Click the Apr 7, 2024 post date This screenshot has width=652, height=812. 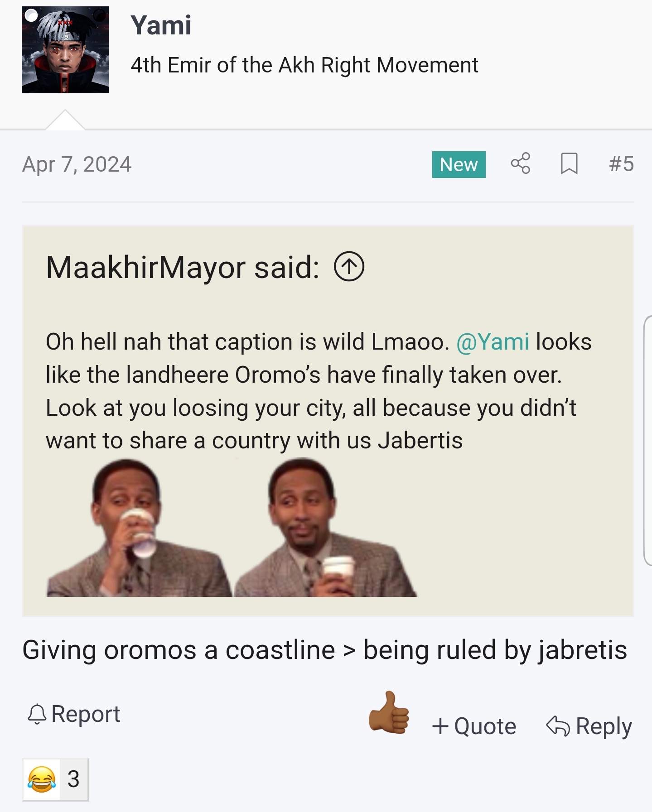(77, 164)
